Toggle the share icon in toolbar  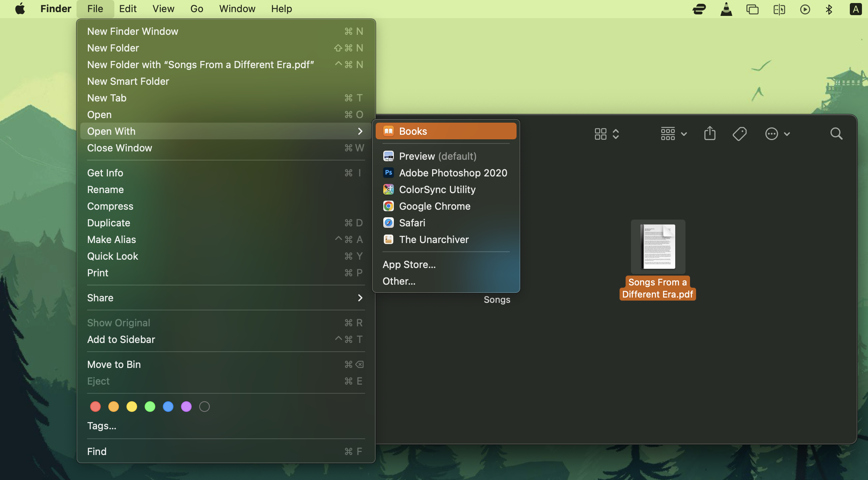click(x=710, y=133)
